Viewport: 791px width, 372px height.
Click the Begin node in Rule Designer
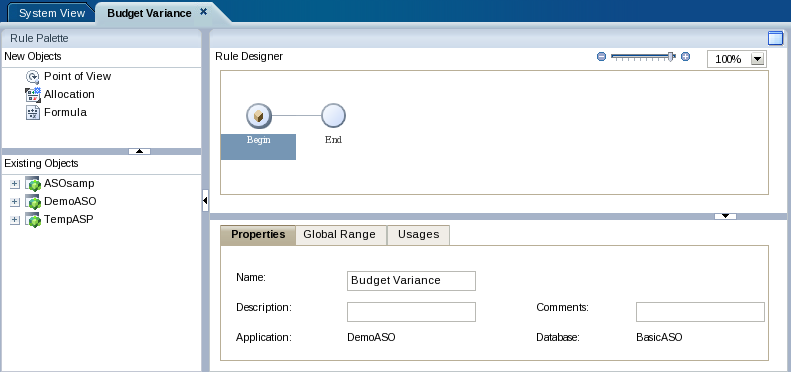[x=259, y=116]
